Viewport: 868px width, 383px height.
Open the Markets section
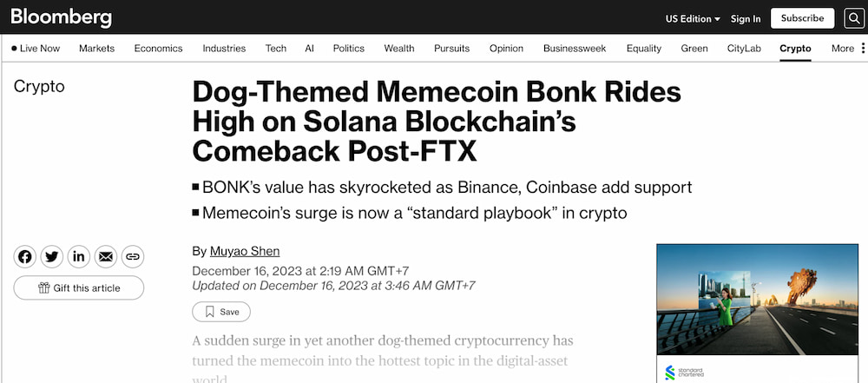coord(96,49)
